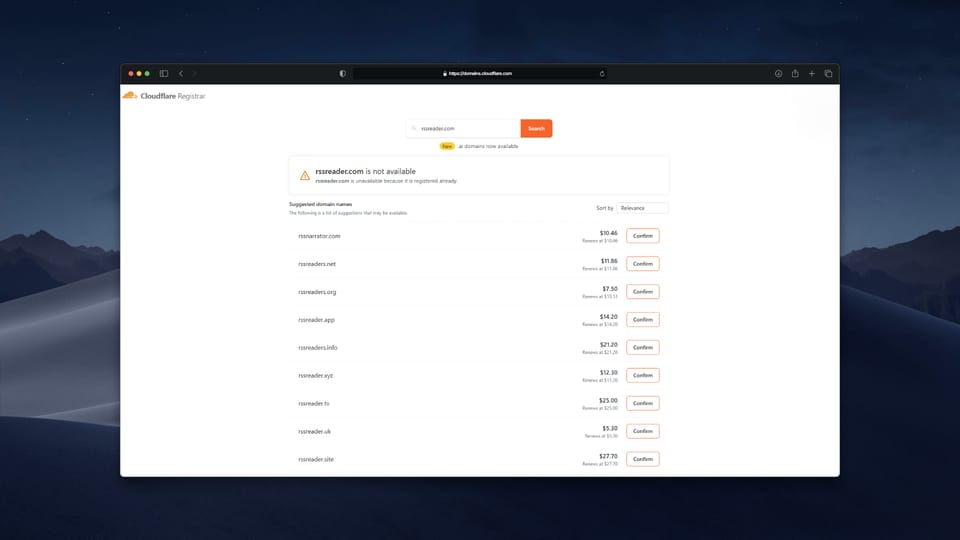Viewport: 960px width, 540px height.
Task: Confirm the rssreaders.info domain
Action: pyautogui.click(x=643, y=347)
